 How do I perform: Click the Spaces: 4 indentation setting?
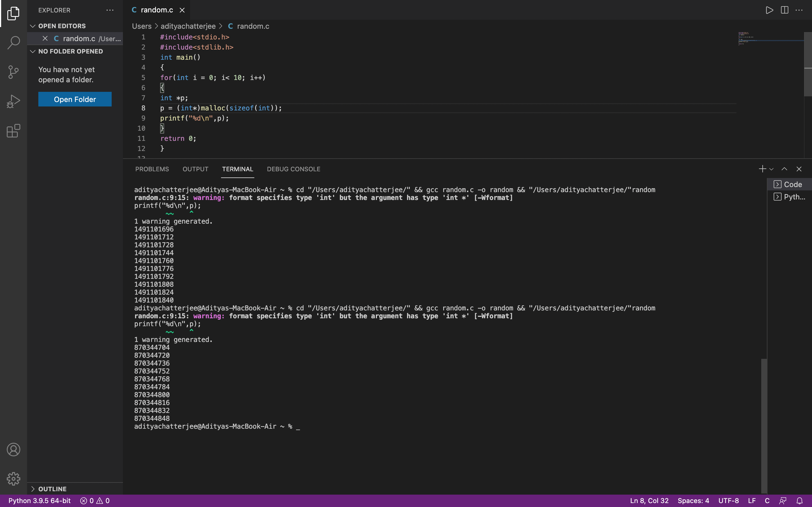tap(693, 501)
